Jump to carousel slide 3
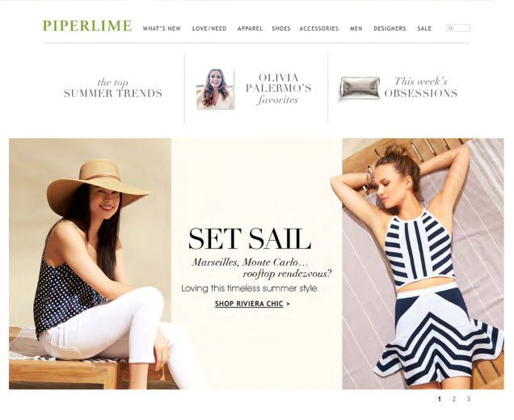The width and height of the screenshot is (514, 420). tap(469, 399)
